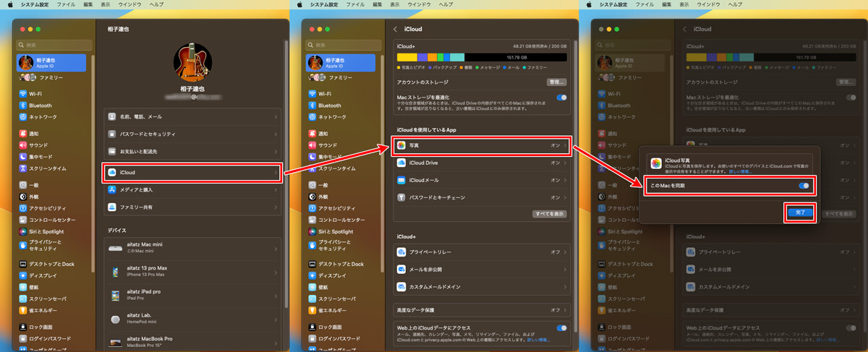868x352 pixels.
Task: Open 表示 menu above the middle iCloud window
Action: click(x=395, y=4)
